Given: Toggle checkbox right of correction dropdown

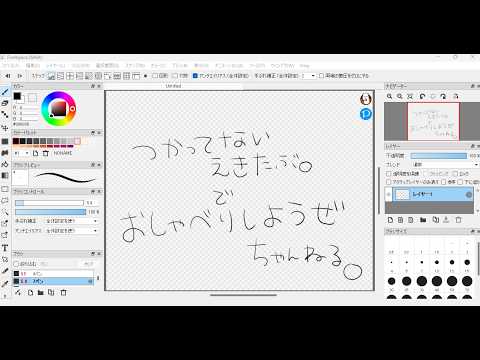Looking at the screenshot, I should point(321,76).
